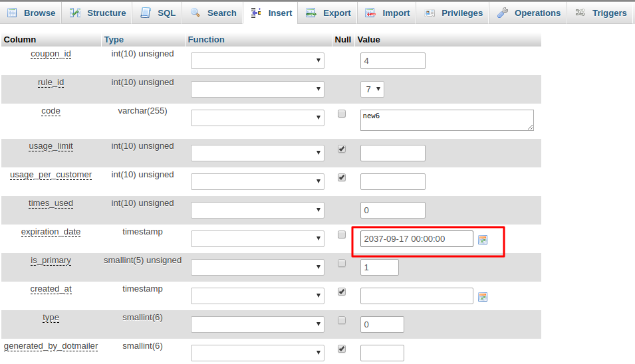Image resolution: width=635 pixels, height=364 pixels.
Task: Click the Triggers tab icon
Action: coord(580,13)
